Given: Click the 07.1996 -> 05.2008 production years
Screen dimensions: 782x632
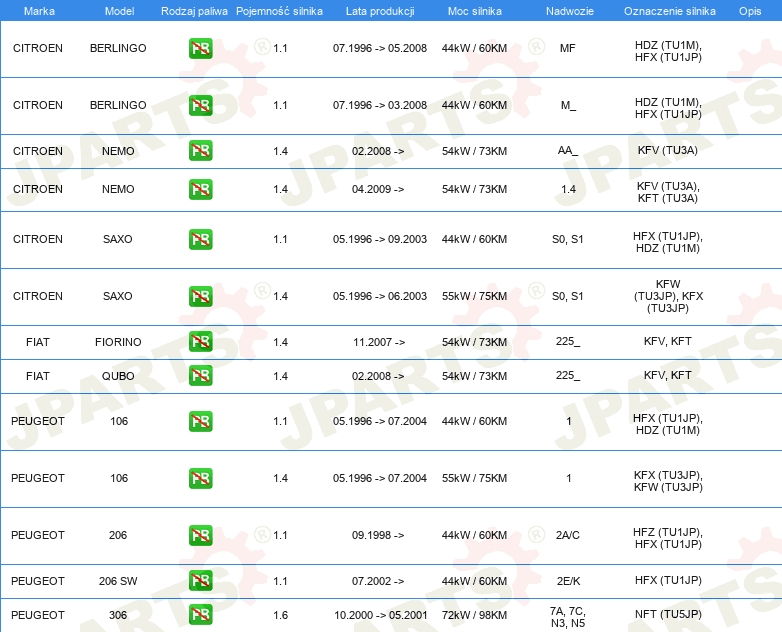Looking at the screenshot, I should 380,48.
